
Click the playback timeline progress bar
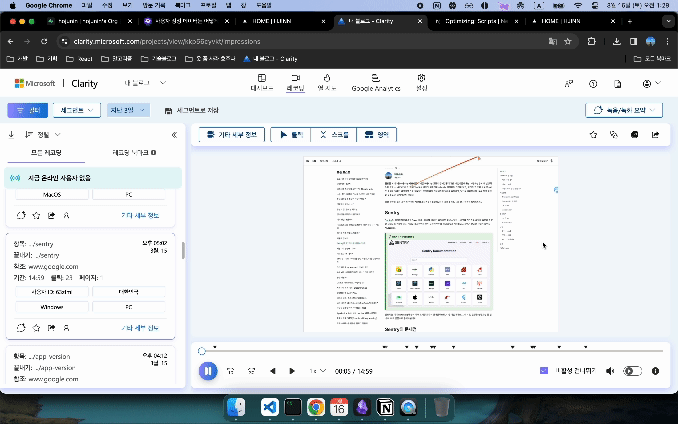[x=432, y=351]
